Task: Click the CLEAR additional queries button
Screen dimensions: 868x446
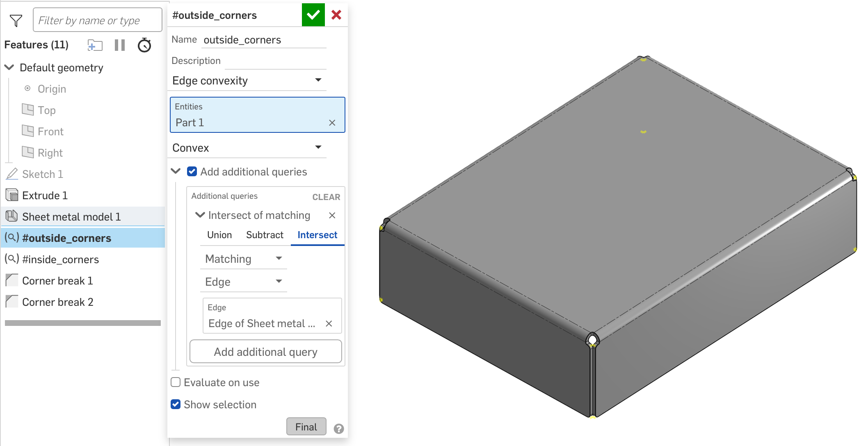Action: [x=326, y=197]
